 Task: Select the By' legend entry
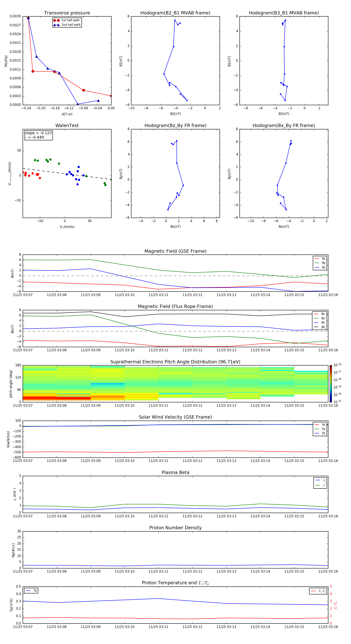coord(320,318)
